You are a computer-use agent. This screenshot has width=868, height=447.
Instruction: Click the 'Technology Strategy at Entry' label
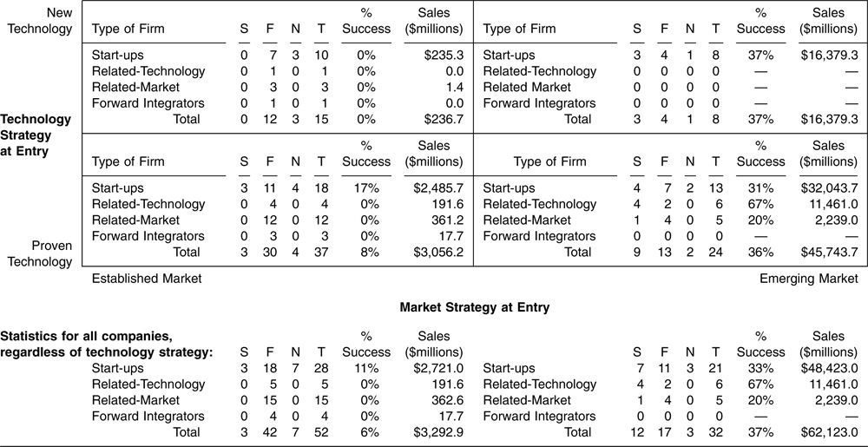pos(36,135)
